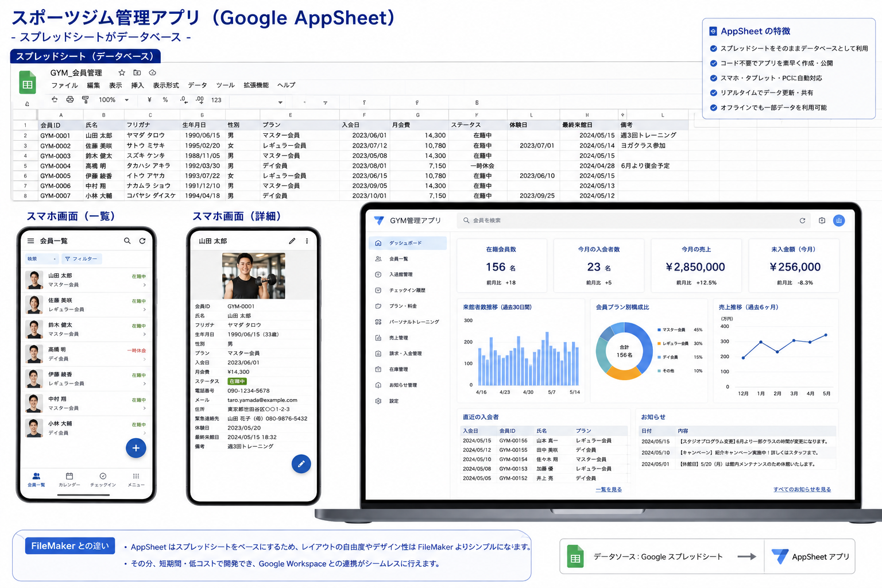Open the 100% zoom dropdown in Sheets
882x588 pixels.
[x=114, y=100]
